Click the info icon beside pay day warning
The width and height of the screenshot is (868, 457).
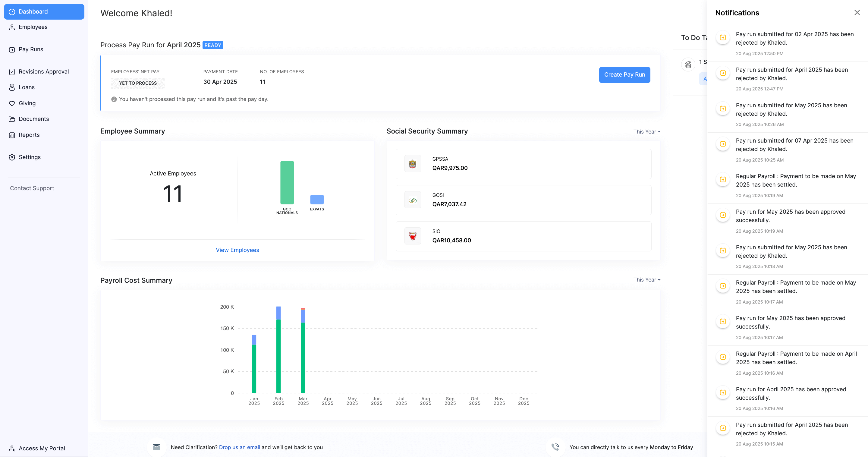[x=114, y=99]
